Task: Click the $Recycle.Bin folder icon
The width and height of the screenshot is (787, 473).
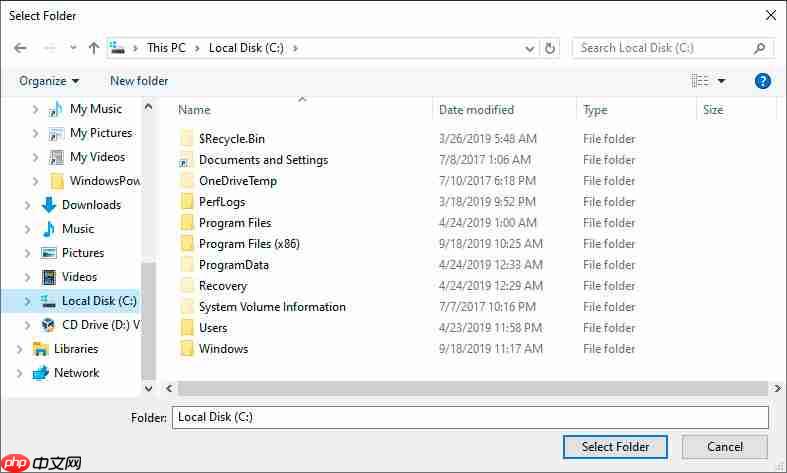Action: pos(187,139)
